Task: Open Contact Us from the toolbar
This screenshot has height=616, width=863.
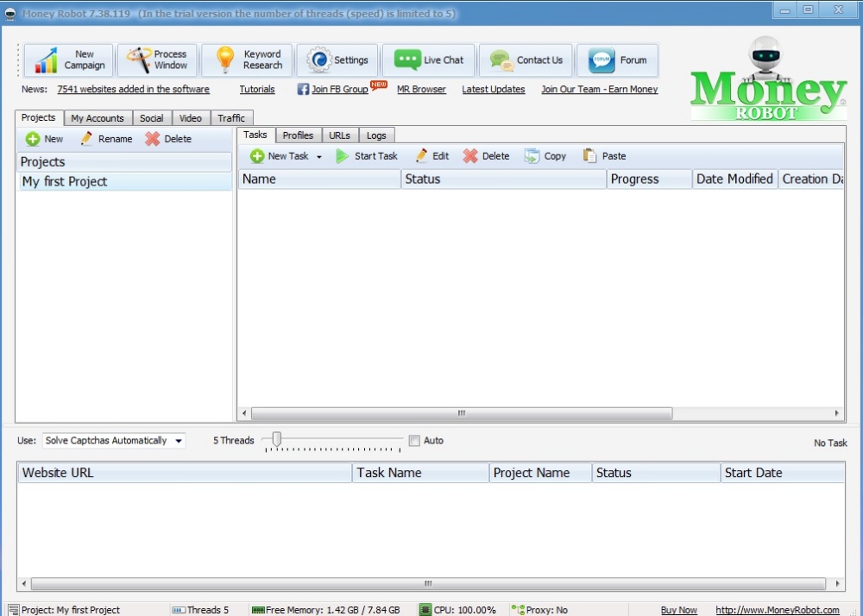Action: click(526, 60)
